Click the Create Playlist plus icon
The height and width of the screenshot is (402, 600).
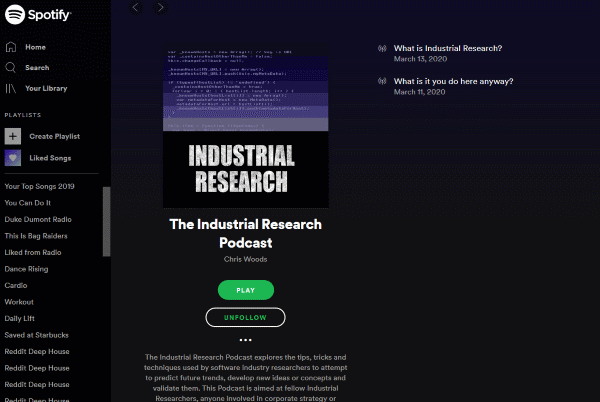13,136
